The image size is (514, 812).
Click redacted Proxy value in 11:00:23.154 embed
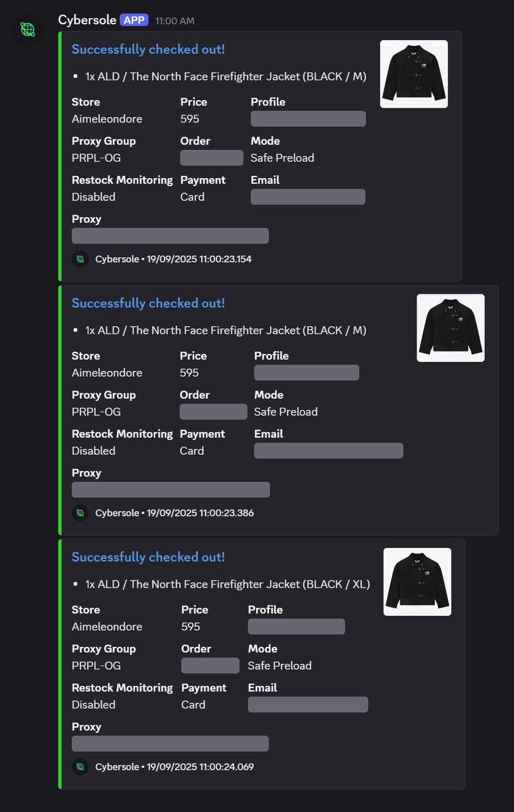click(x=170, y=235)
